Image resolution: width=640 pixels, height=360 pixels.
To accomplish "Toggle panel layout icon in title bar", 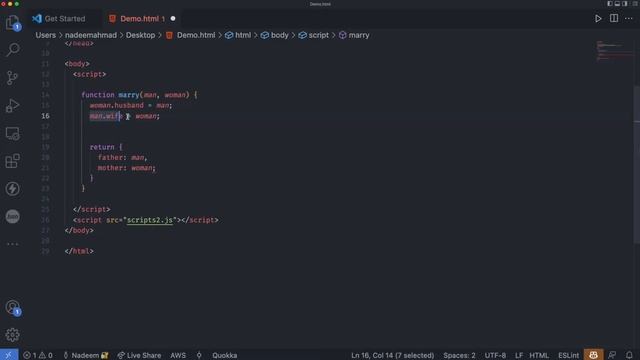I will [617, 4].
